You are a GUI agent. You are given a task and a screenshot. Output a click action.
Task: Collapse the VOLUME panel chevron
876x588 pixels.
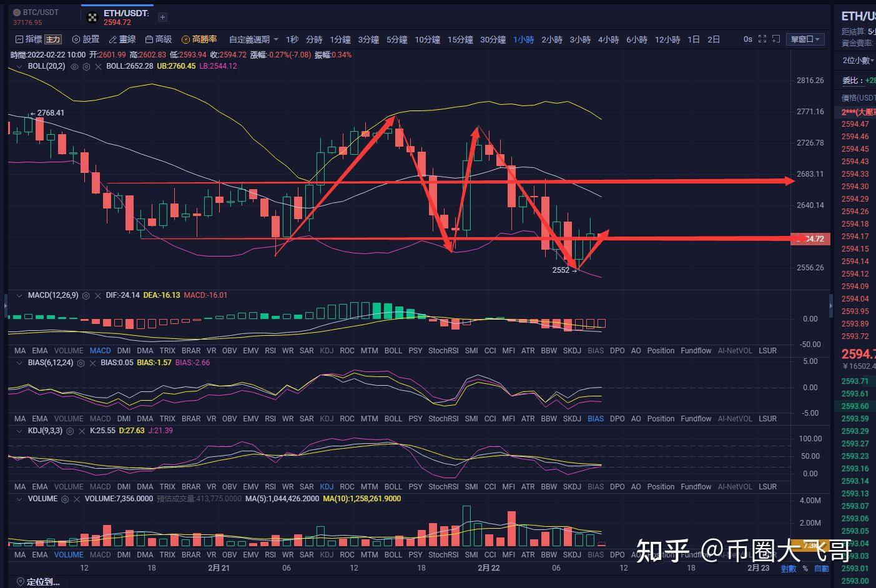(19, 499)
